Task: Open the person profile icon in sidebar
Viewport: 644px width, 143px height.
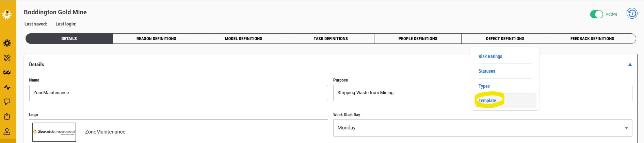Action: (x=7, y=131)
